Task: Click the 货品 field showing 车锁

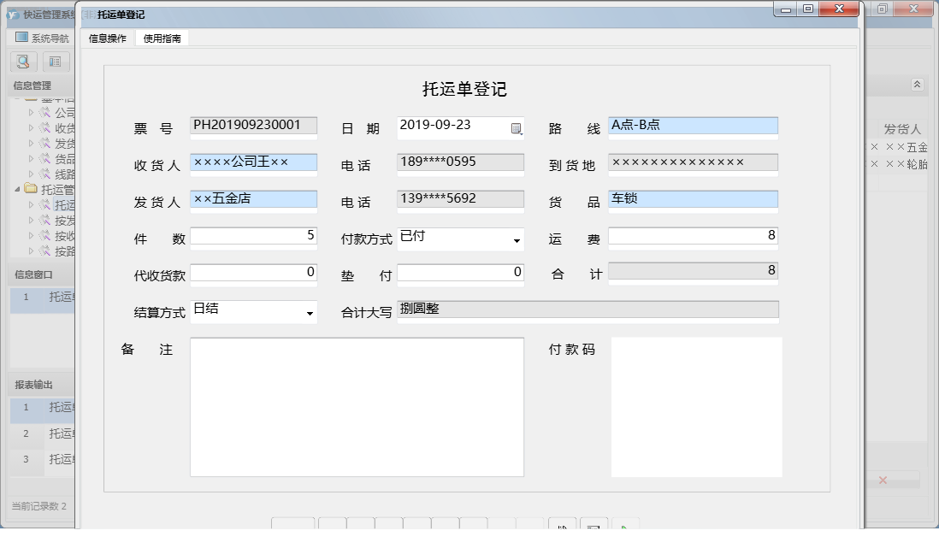Action: [693, 199]
